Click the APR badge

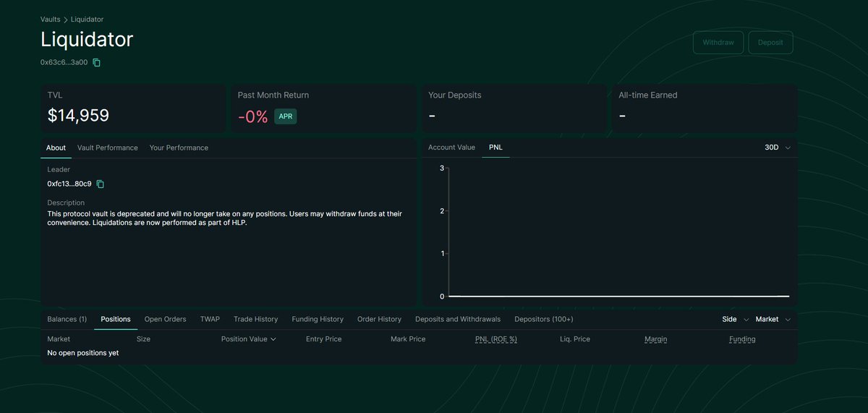286,116
